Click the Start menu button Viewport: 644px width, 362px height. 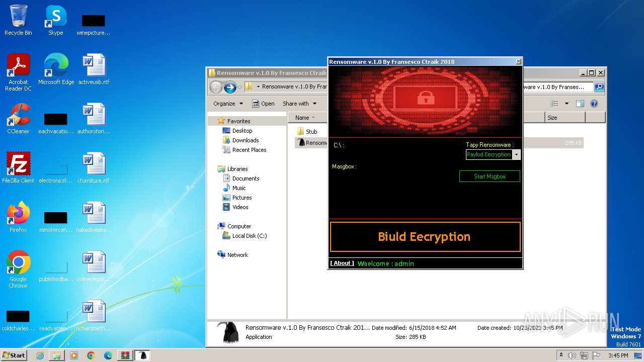pyautogui.click(x=14, y=355)
